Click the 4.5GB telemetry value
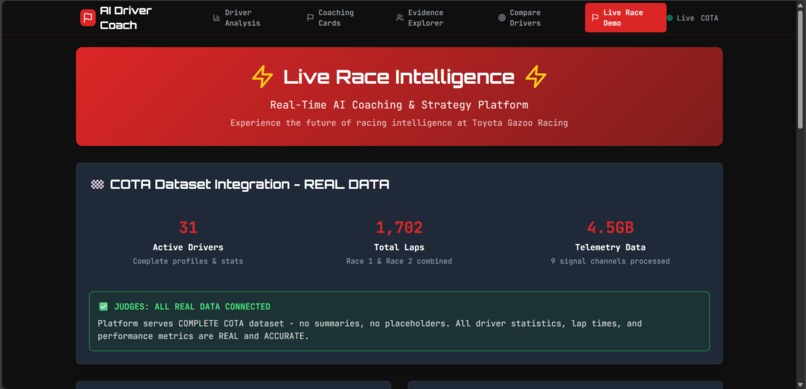 [610, 228]
